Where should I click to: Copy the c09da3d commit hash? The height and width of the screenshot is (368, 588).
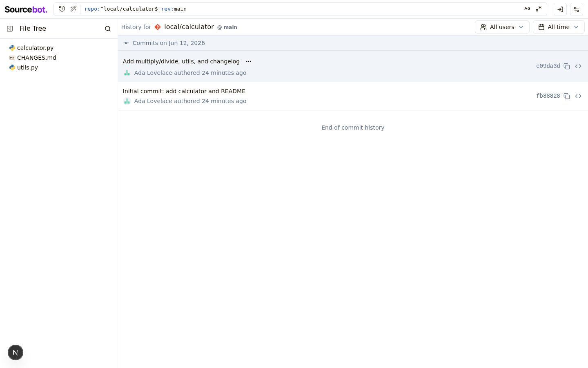click(x=567, y=66)
